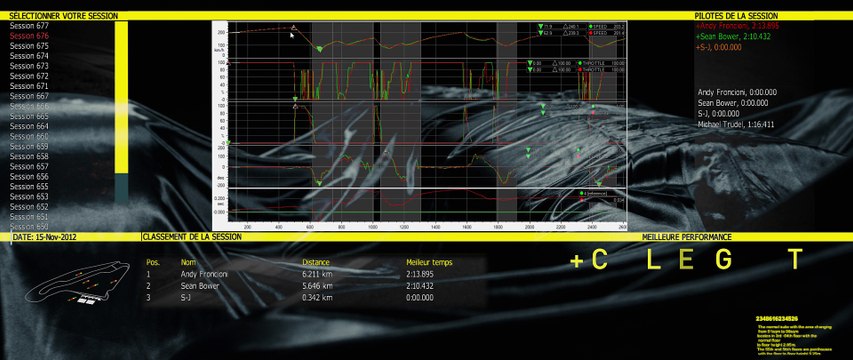This screenshot has width=853, height=360.
Task: Toggle pilot +Sean Bower, 2:10.432
Action: (732, 36)
